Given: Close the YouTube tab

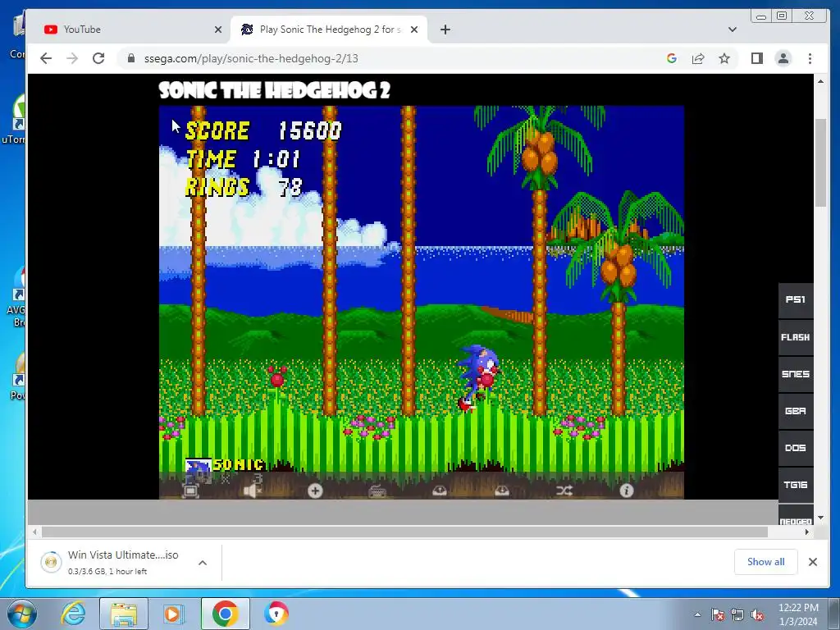Looking at the screenshot, I should (x=218, y=30).
